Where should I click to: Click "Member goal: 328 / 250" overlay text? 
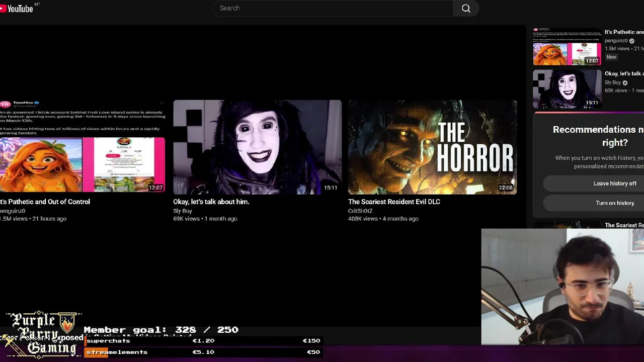(161, 330)
